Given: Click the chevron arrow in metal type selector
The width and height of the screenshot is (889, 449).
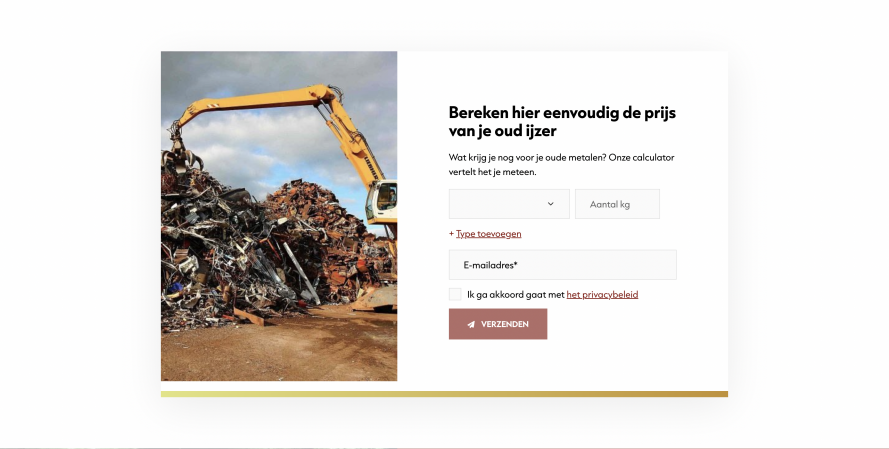Looking at the screenshot, I should coord(550,204).
